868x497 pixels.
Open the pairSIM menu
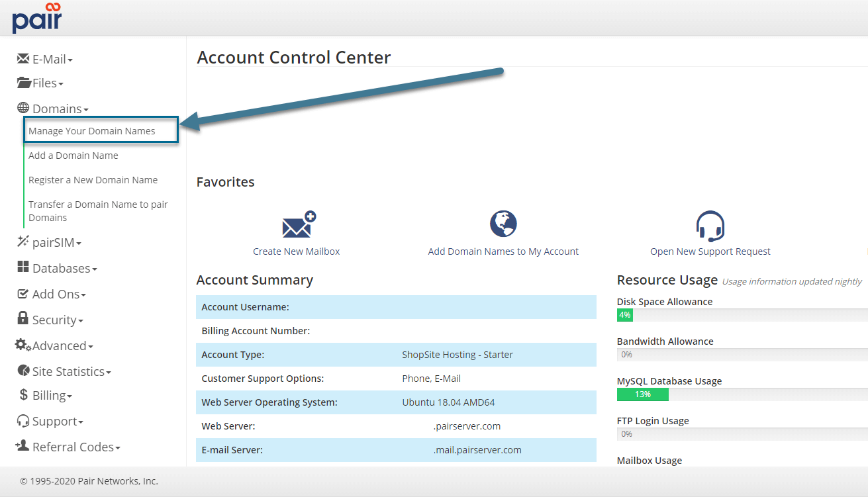[x=49, y=242]
